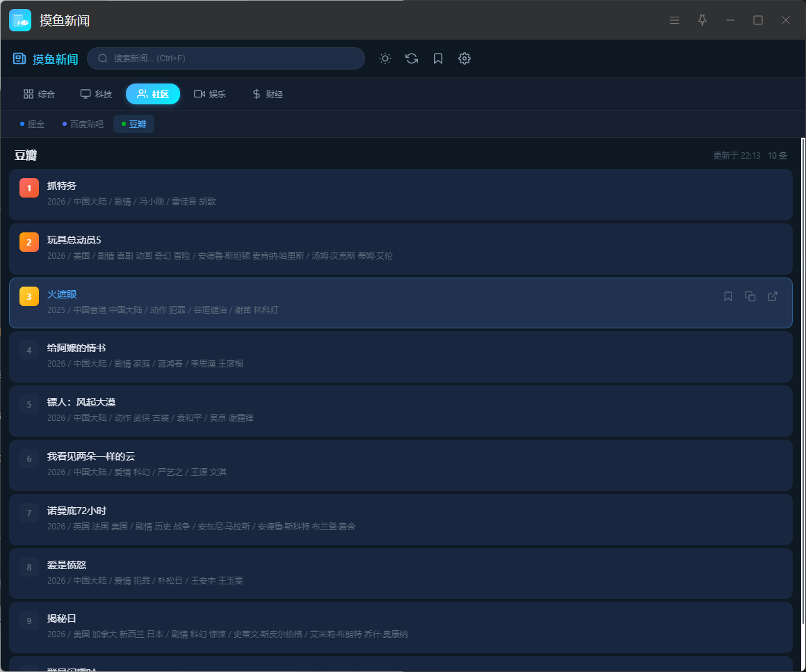Click the newspaper icon beside 摸鱼新闻 header

(19, 58)
